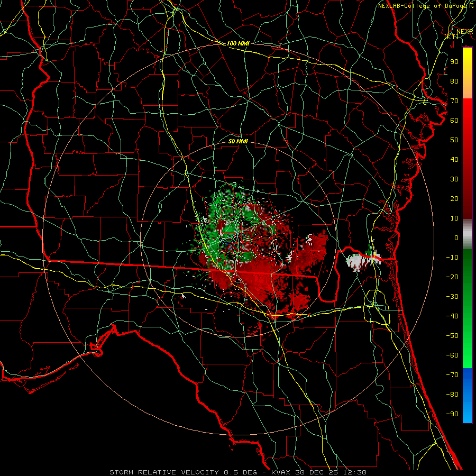This screenshot has width=476, height=476.
Task: Click the Storm Relative Velocity footer caption
Action: pos(237,472)
